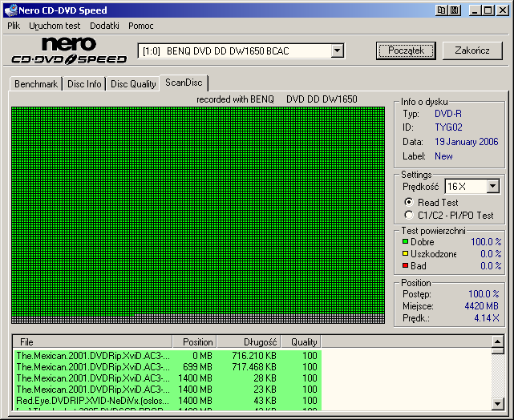Close the Nero CD-DVD Speed window
Screen dimensions: 514x420
(502, 10)
